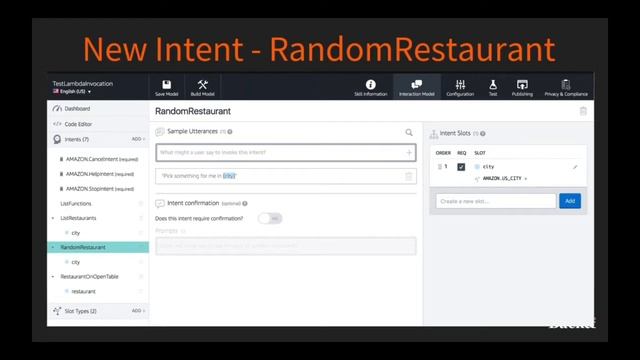Click plus icon to add utterance

point(409,153)
